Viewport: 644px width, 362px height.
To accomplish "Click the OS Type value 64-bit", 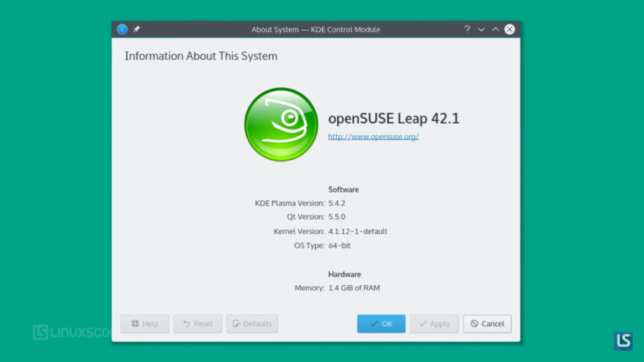I will 339,246.
